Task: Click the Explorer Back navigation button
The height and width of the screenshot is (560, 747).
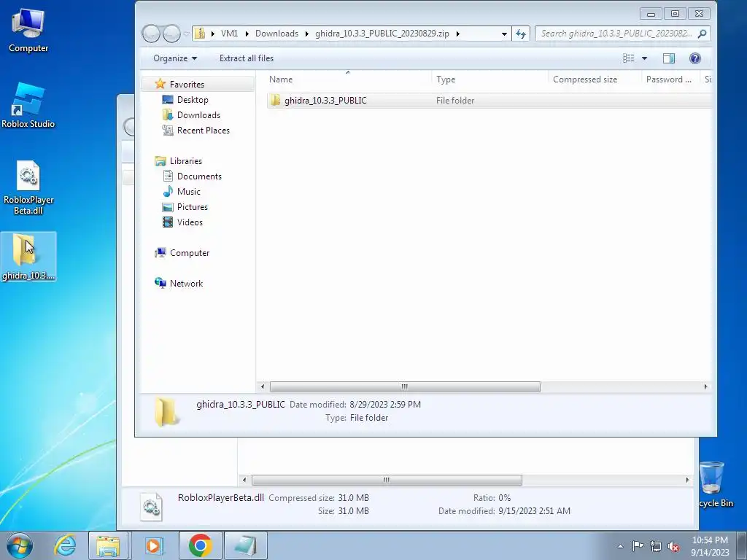Action: (151, 34)
